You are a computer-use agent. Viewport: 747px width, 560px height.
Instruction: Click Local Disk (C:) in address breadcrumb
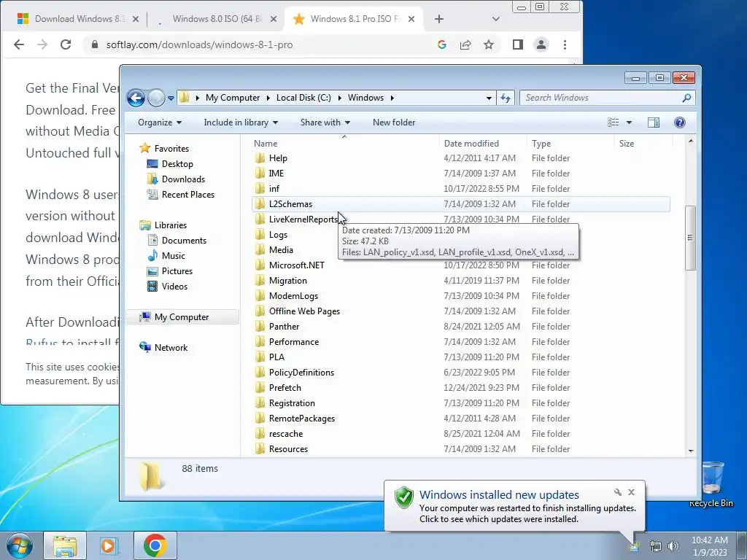click(x=303, y=98)
